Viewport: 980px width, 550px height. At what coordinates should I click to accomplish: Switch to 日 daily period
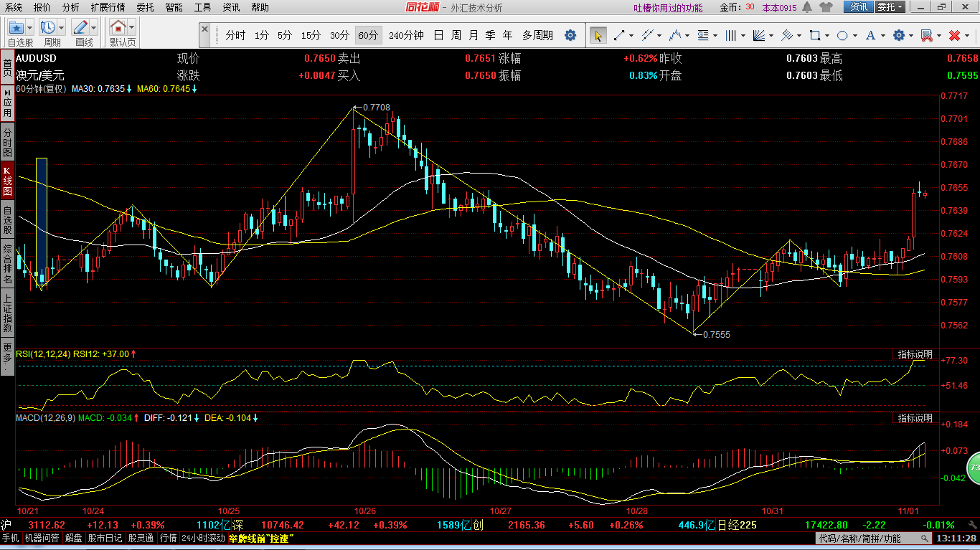438,35
